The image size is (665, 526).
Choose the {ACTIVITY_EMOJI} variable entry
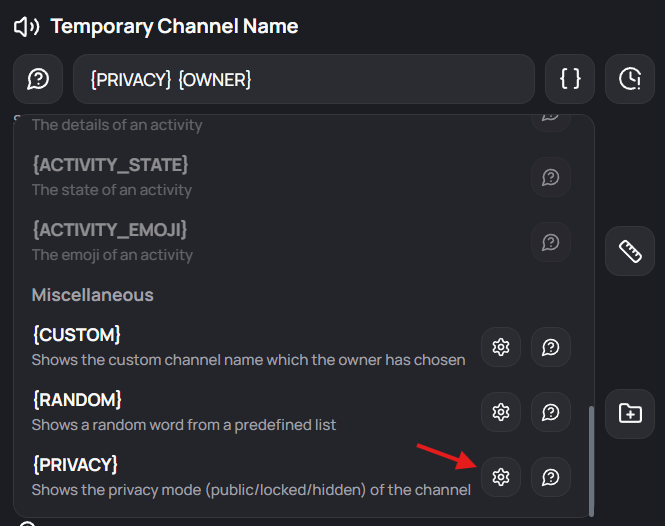point(110,229)
